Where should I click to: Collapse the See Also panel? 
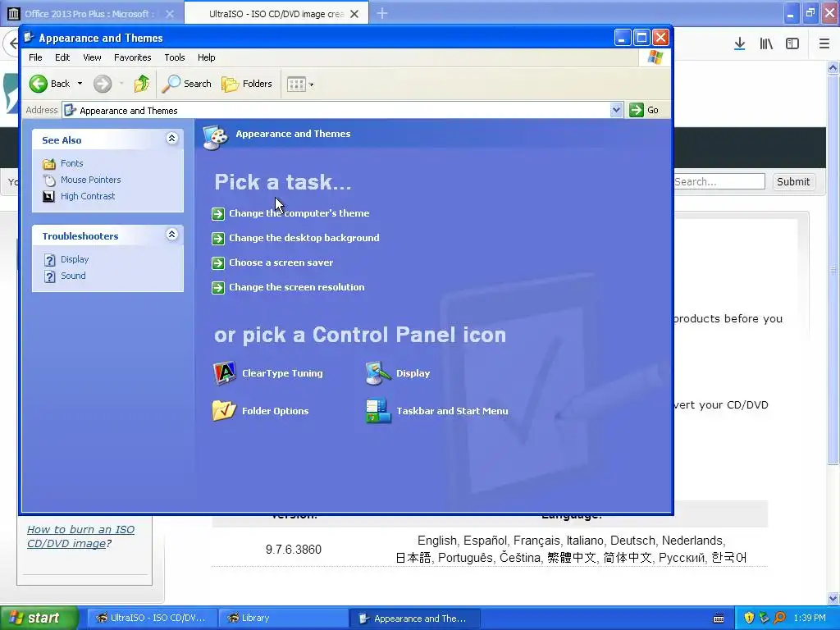171,139
